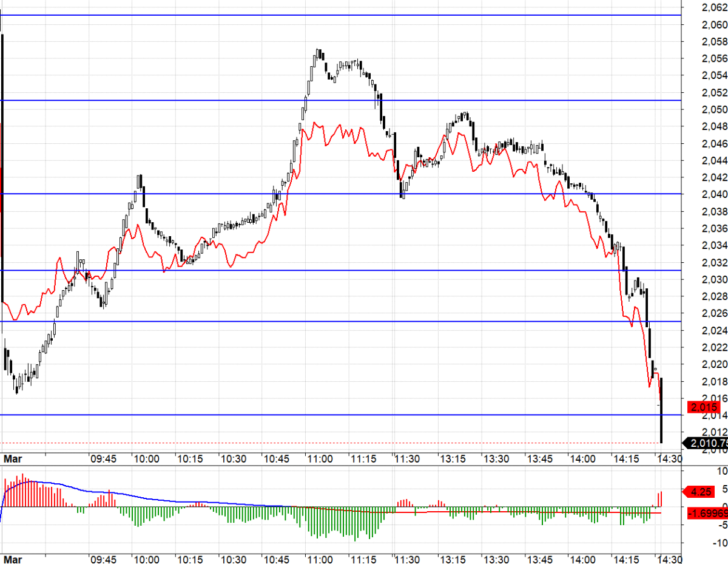Click the 2,030 label on price axis

714,279
